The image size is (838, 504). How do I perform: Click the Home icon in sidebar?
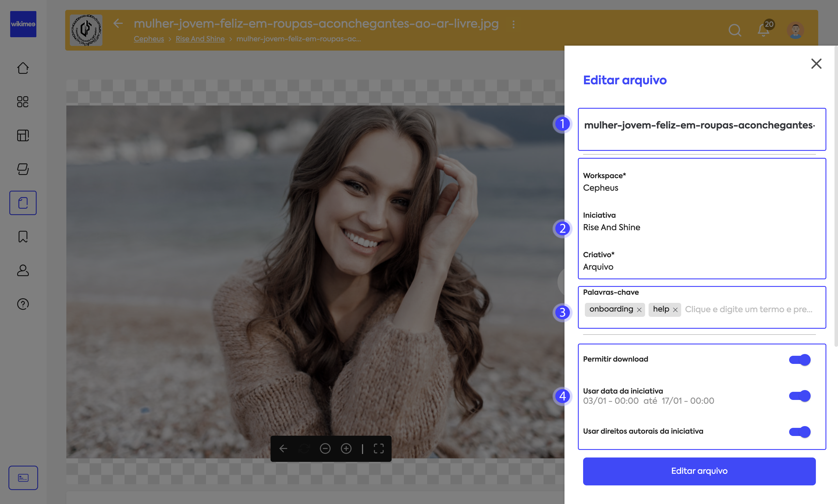tap(23, 68)
